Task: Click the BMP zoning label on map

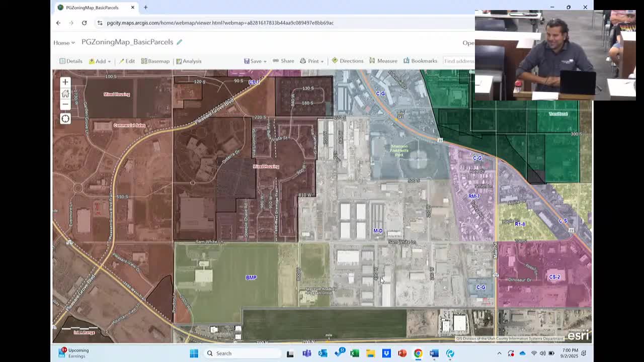Action: pos(251,278)
